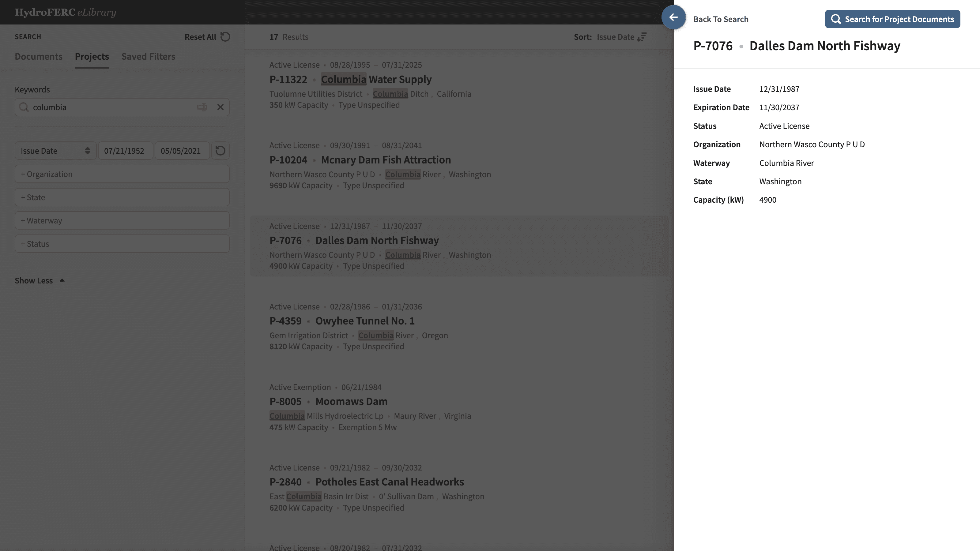This screenshot has width=980, height=551.
Task: Click HydroFERC eLibrary logo
Action: click(66, 12)
